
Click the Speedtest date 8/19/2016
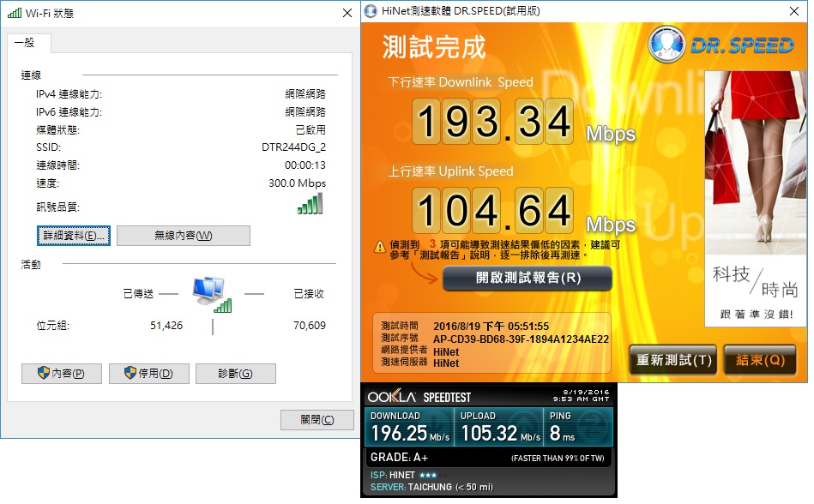coord(586,392)
